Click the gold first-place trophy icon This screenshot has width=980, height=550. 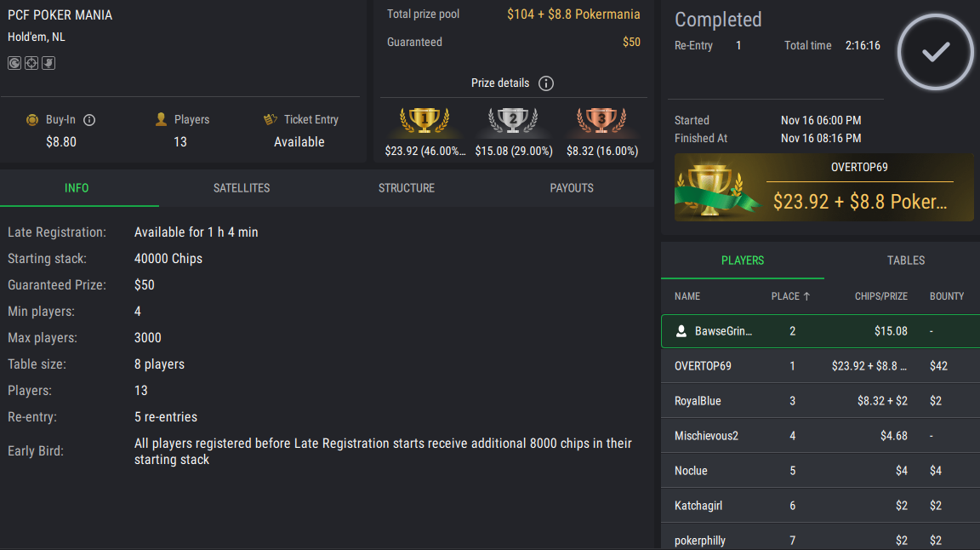pos(424,121)
